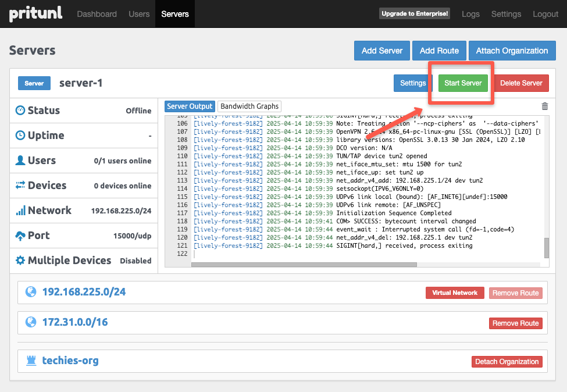The width and height of the screenshot is (567, 392).
Task: Open server-1 Settings button
Action: coord(412,83)
